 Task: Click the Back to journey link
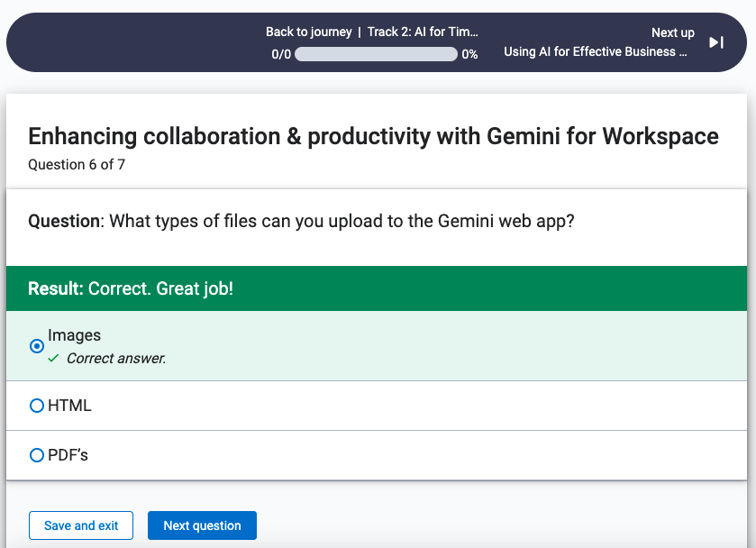(x=308, y=32)
